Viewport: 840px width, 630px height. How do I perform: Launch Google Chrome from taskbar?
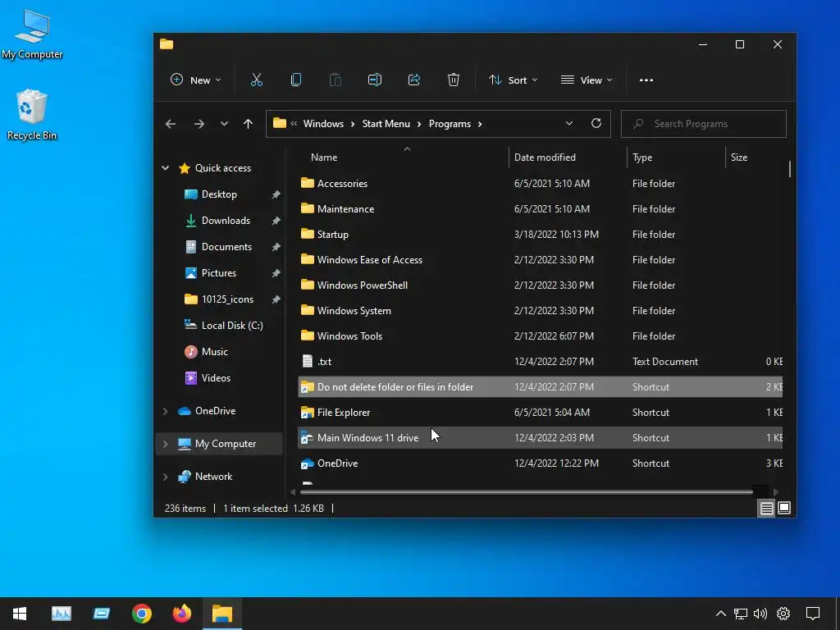click(141, 614)
